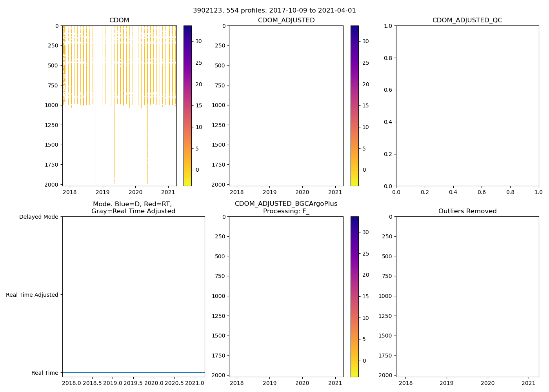
Task: Click the CDOM_ADJUSTED plot title
Action: [x=286, y=20]
